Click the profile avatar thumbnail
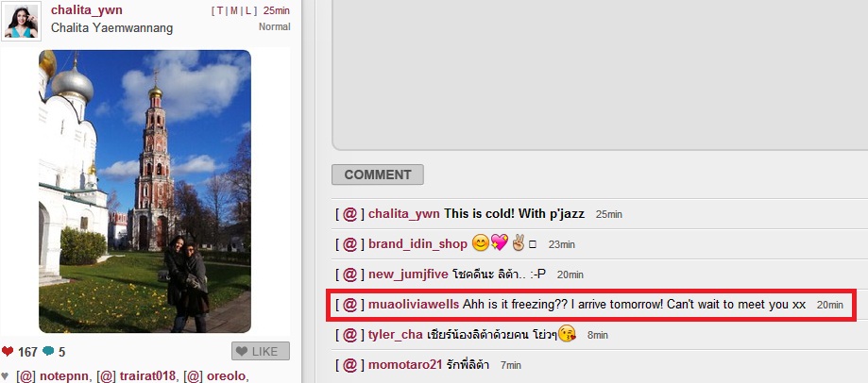Image resolution: width=868 pixels, height=383 pixels. point(21,21)
